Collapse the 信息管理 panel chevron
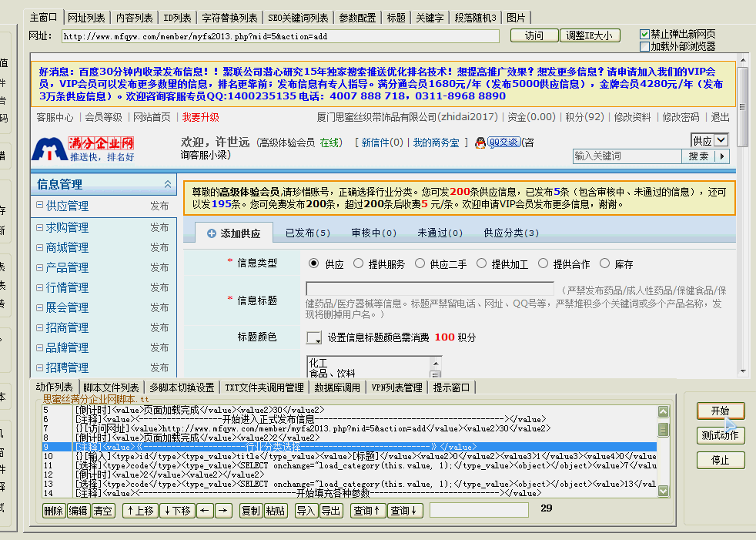Viewport: 756px width, 540px height. [x=167, y=184]
